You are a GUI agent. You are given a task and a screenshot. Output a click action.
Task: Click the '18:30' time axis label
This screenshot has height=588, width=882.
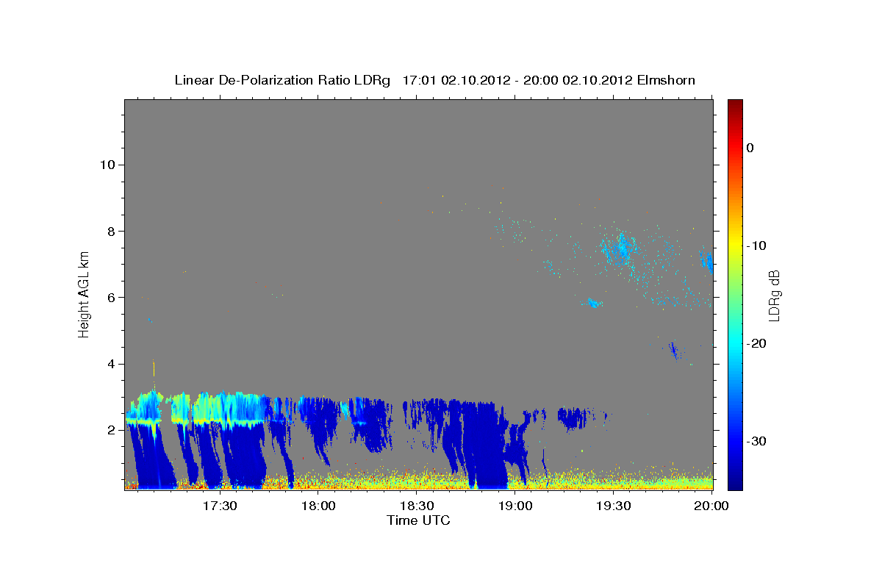(417, 506)
